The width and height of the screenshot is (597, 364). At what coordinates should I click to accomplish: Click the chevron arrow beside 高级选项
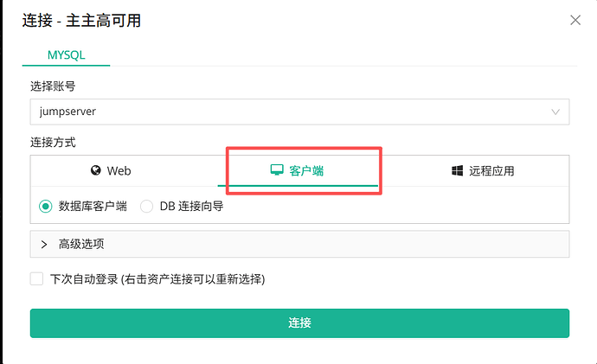coord(44,245)
